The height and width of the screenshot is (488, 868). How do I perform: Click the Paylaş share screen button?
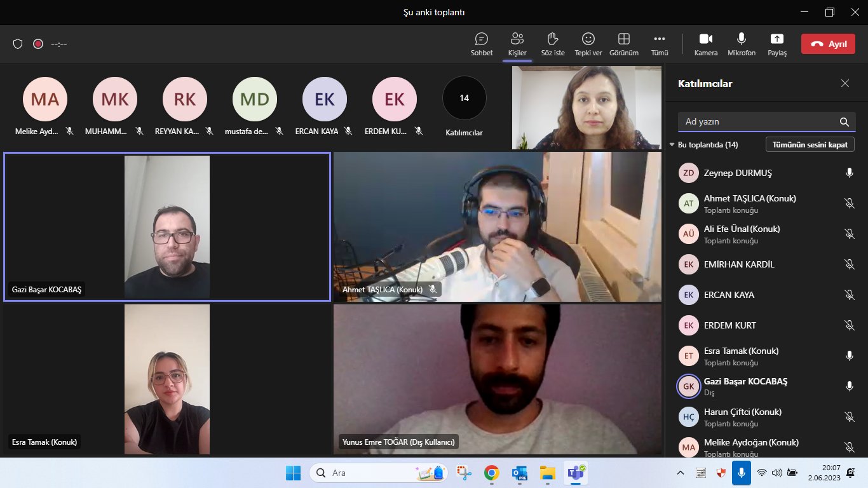[x=777, y=44]
